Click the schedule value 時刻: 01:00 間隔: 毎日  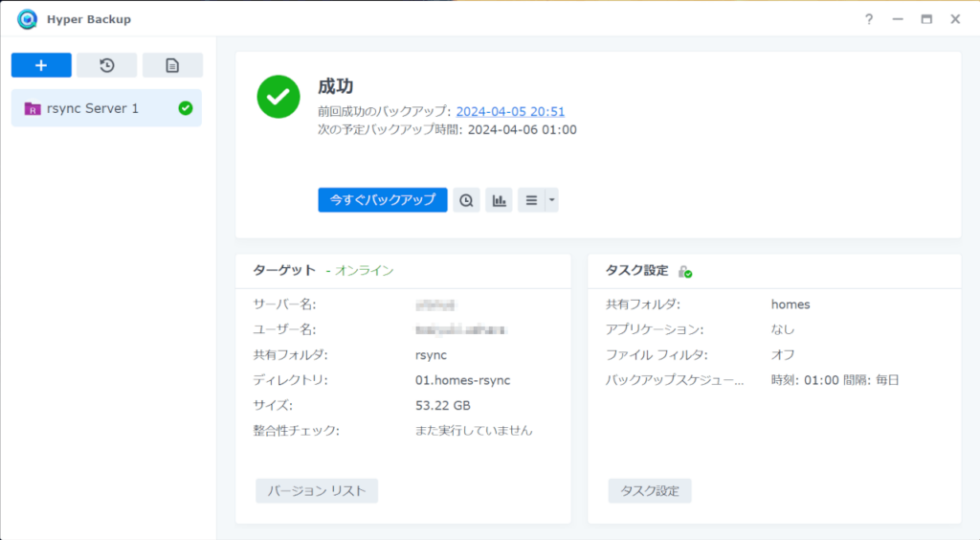[835, 380]
